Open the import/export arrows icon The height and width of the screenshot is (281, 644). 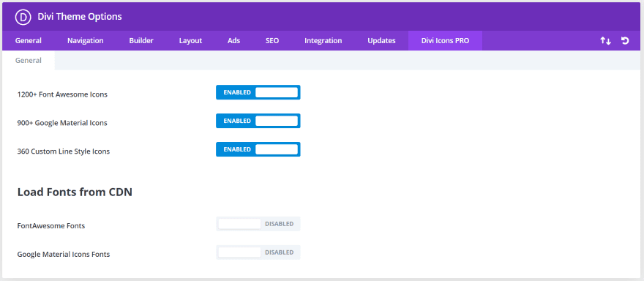[x=605, y=41]
